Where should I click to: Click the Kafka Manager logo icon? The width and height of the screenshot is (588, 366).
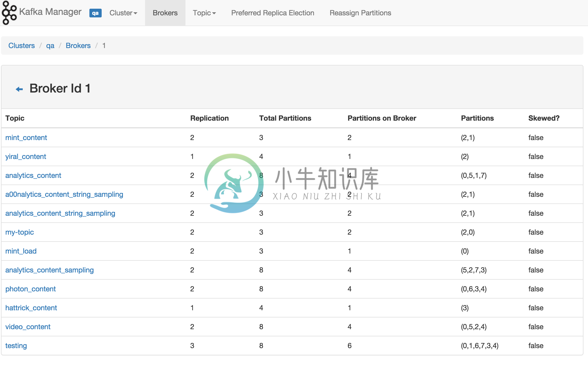coord(9,13)
